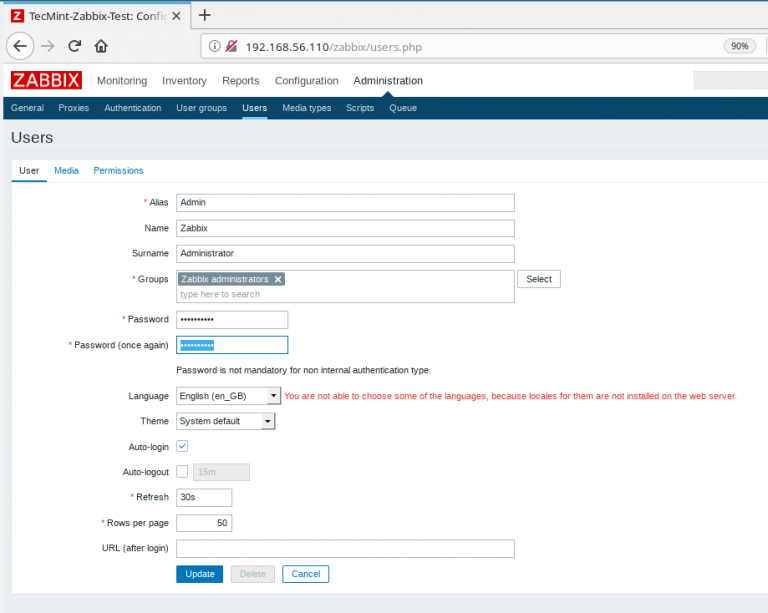
Task: Click the browser back arrow button
Action: pyautogui.click(x=21, y=46)
